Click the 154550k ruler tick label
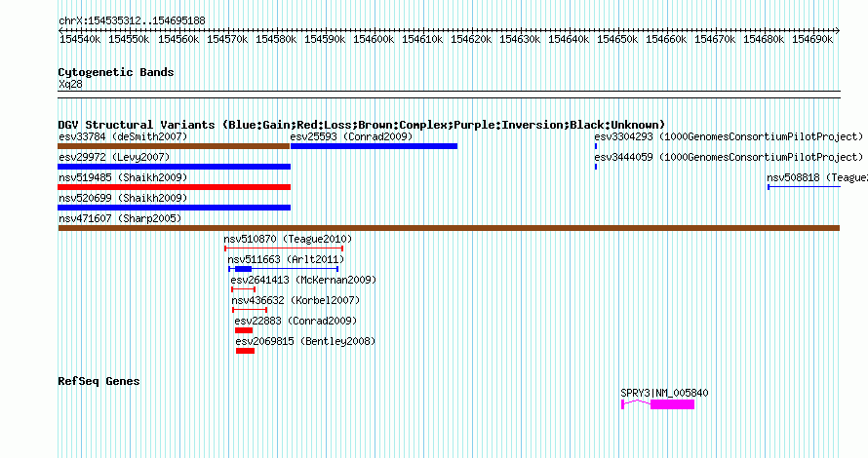Image resolution: width=868 pixels, height=458 pixels. coord(129,39)
